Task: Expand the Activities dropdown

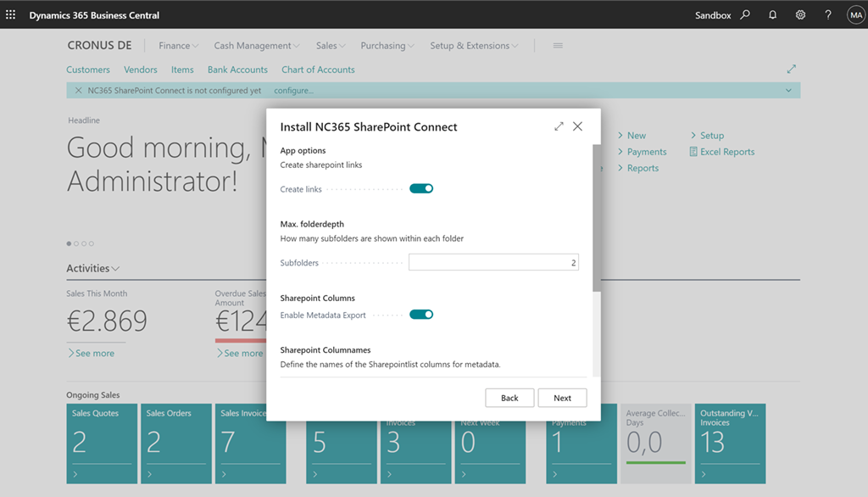Action: point(93,268)
